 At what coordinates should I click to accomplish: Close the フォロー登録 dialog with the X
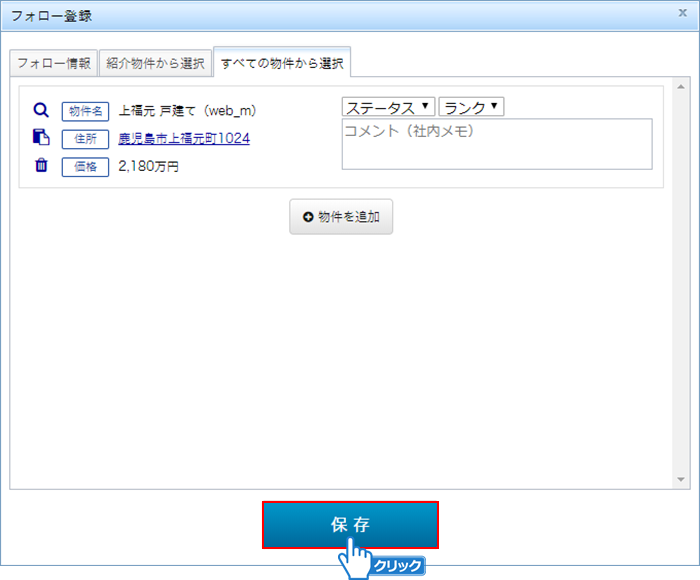click(681, 15)
